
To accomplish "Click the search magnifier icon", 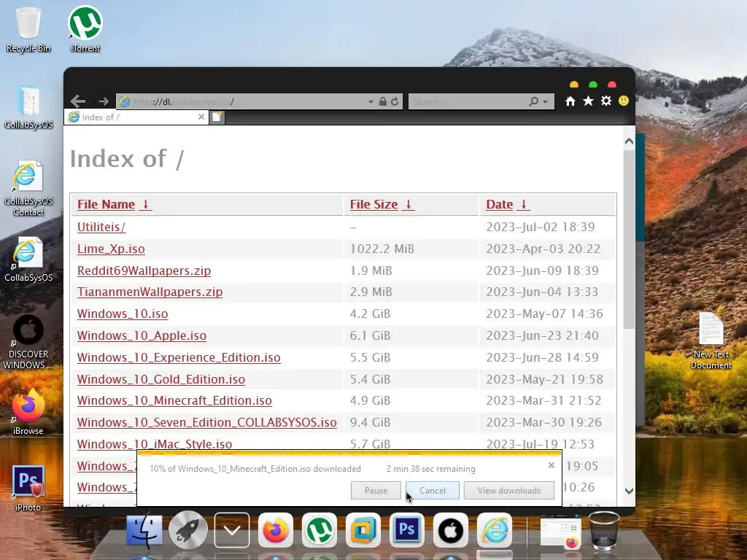I will 534,101.
